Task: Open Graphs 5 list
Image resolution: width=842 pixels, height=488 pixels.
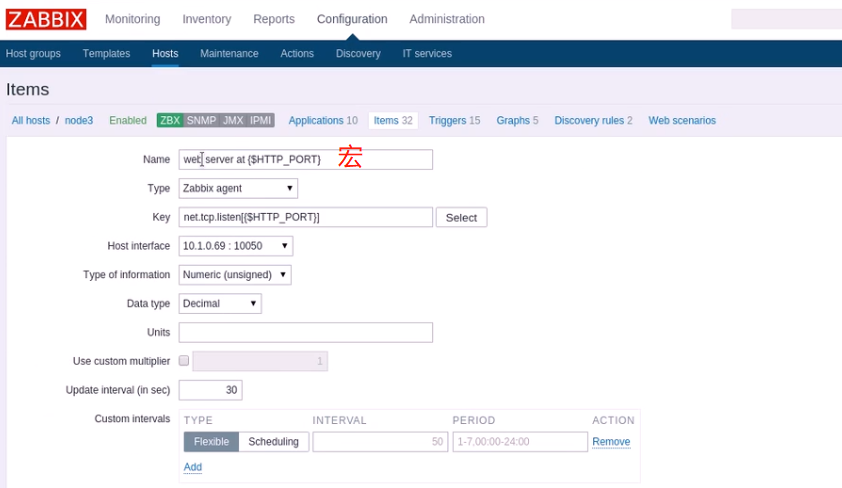Action: point(517,120)
